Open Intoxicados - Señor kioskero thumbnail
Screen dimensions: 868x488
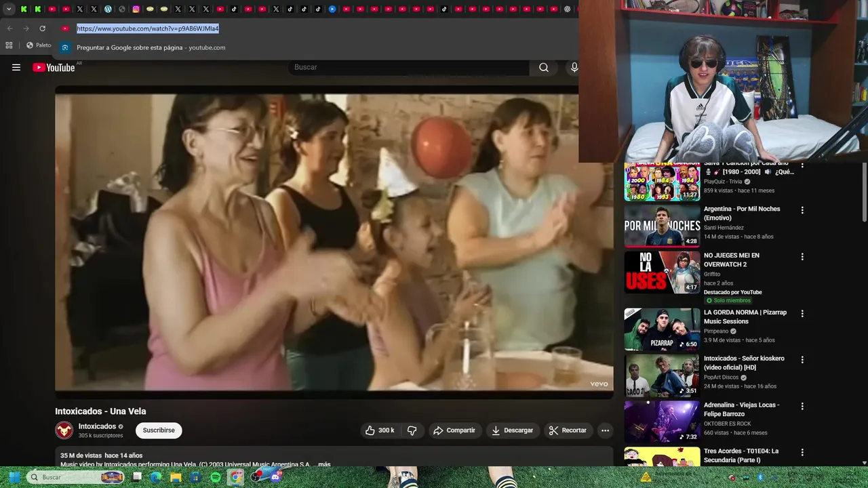click(662, 375)
